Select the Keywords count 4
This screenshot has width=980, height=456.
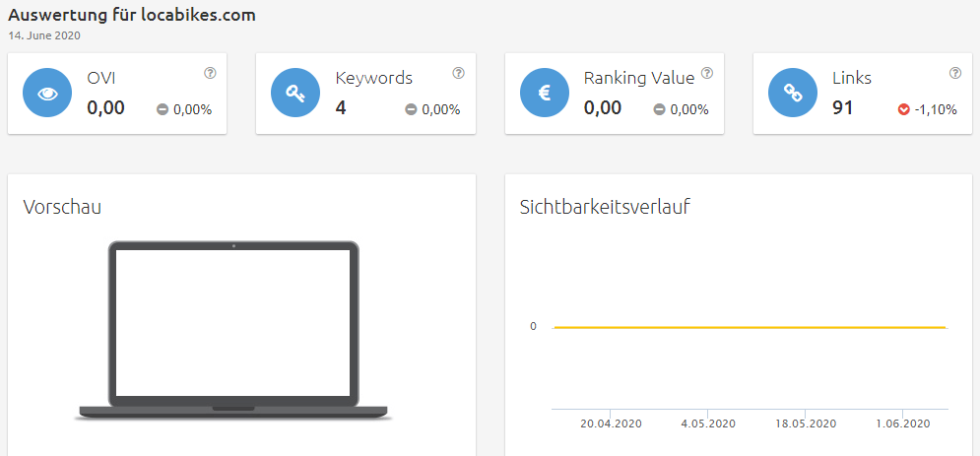(x=341, y=108)
